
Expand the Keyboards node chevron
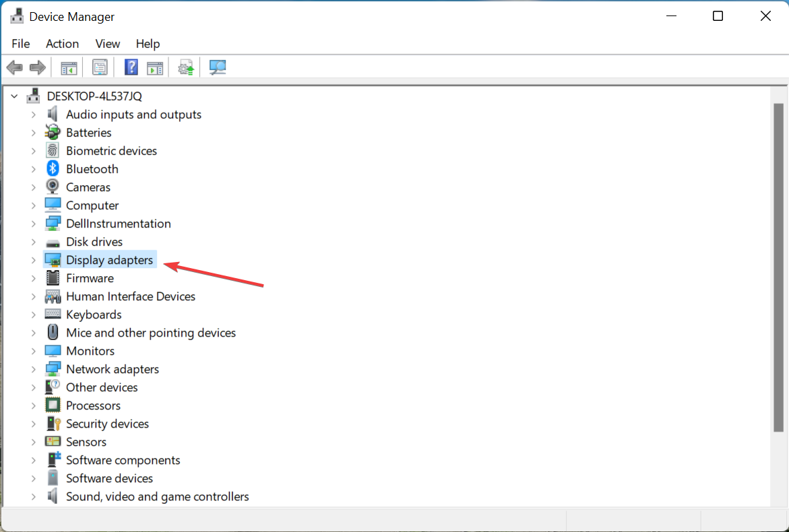tap(33, 314)
